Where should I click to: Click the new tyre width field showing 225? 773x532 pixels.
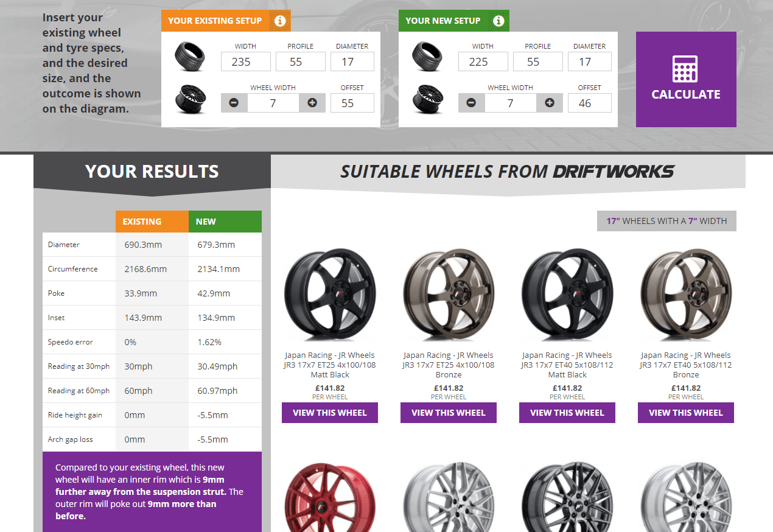[x=483, y=61]
